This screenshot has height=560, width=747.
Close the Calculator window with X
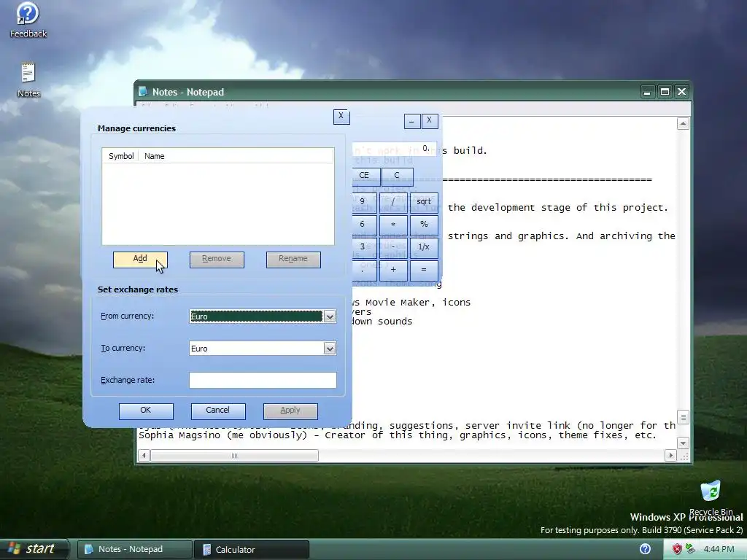(x=430, y=121)
